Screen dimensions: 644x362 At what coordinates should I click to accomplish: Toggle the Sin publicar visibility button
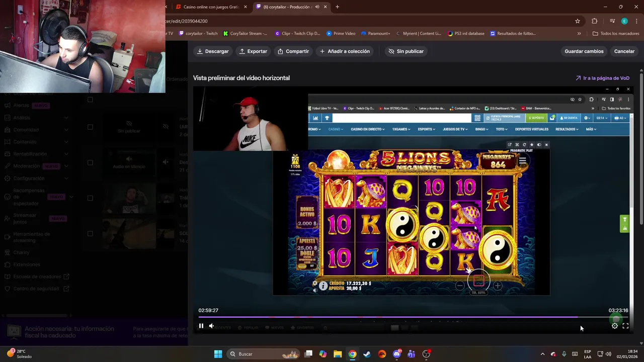pyautogui.click(x=406, y=51)
